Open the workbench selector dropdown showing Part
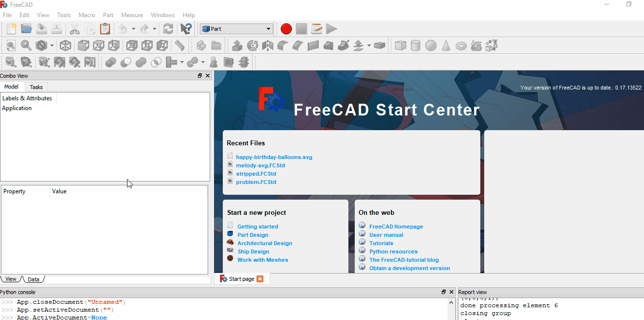The width and height of the screenshot is (644, 320). [236, 28]
